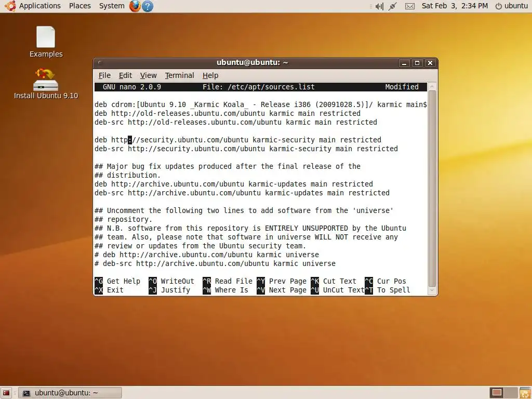Viewport: 532px width, 399px height.
Task: Open the Applications menu
Action: pos(33,6)
